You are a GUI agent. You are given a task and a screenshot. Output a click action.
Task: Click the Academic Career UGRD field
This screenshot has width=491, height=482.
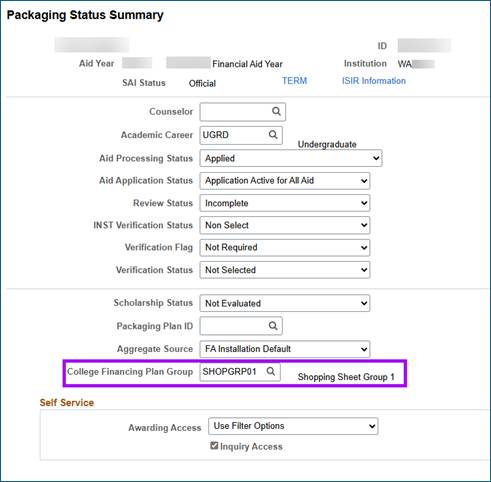click(241, 135)
